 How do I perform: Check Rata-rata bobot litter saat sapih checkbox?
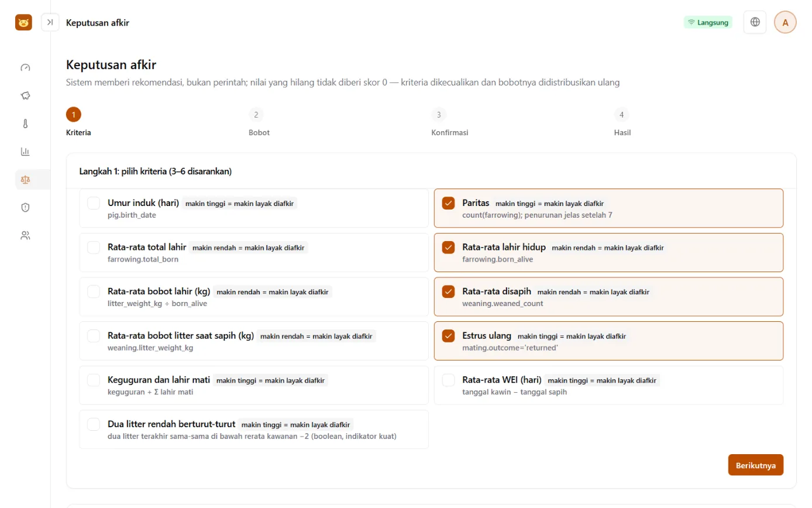94,336
